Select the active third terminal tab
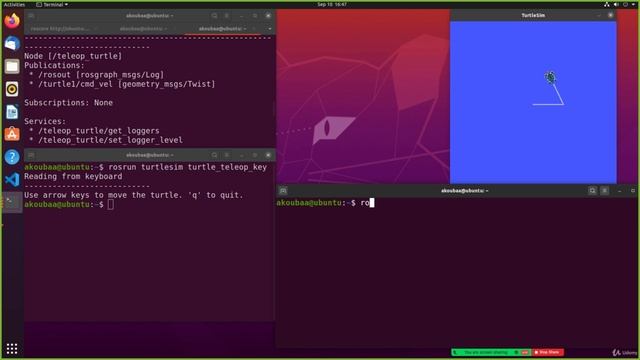Screen dimensions: 640x360 click(x=222, y=29)
